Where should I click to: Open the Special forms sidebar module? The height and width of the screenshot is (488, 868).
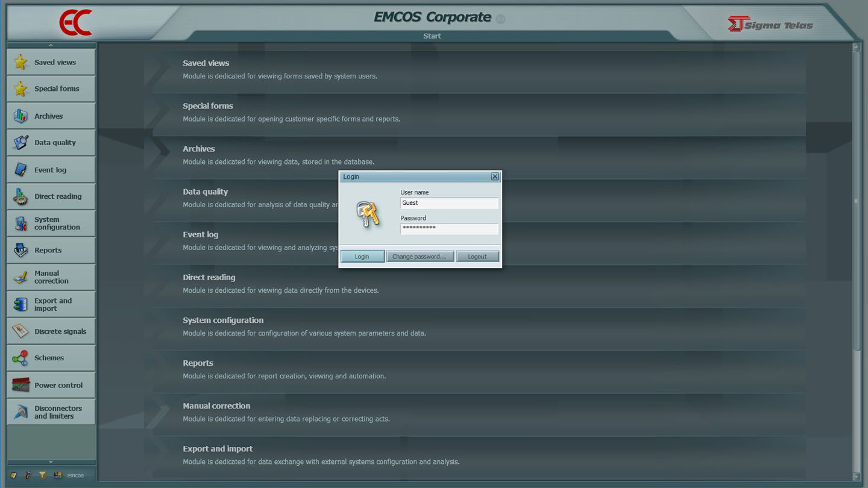tap(51, 89)
